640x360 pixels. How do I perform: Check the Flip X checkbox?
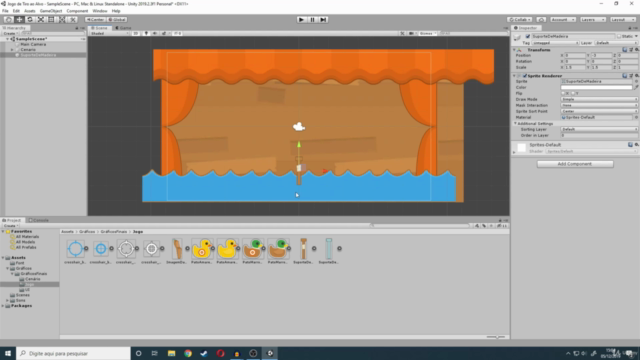click(x=563, y=93)
